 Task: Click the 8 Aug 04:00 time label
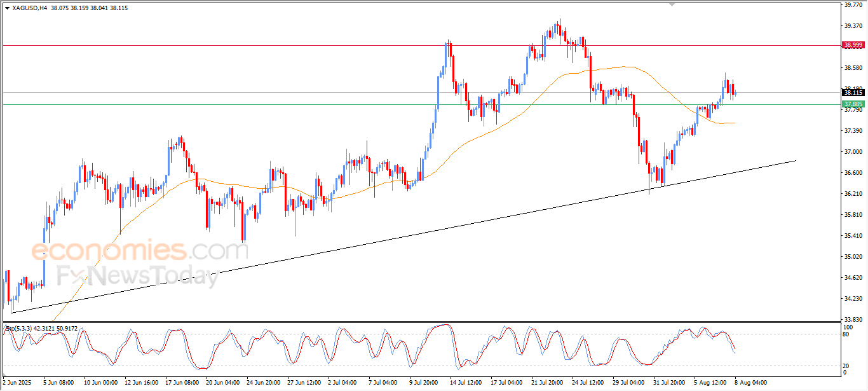(752, 383)
